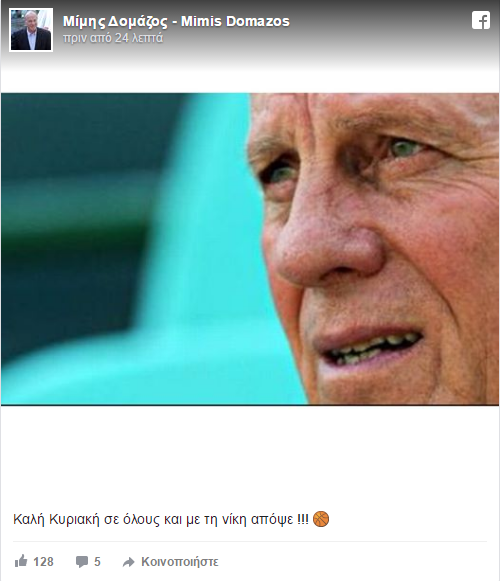
Task: Click the word νίκη in the caption
Action: (x=234, y=519)
